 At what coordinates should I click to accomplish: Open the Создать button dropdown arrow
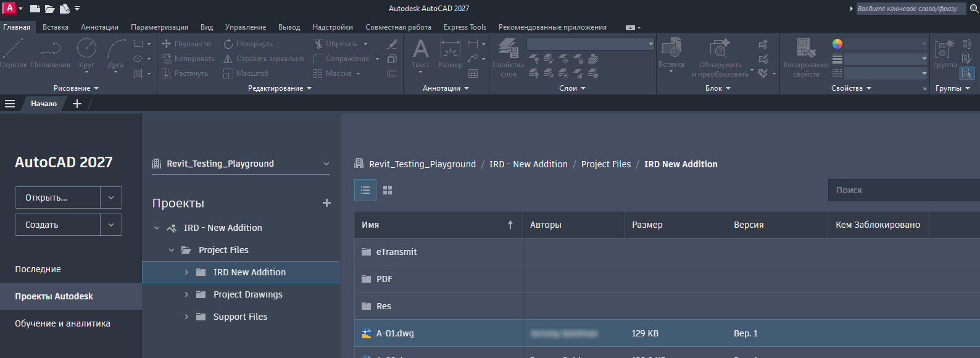point(111,225)
